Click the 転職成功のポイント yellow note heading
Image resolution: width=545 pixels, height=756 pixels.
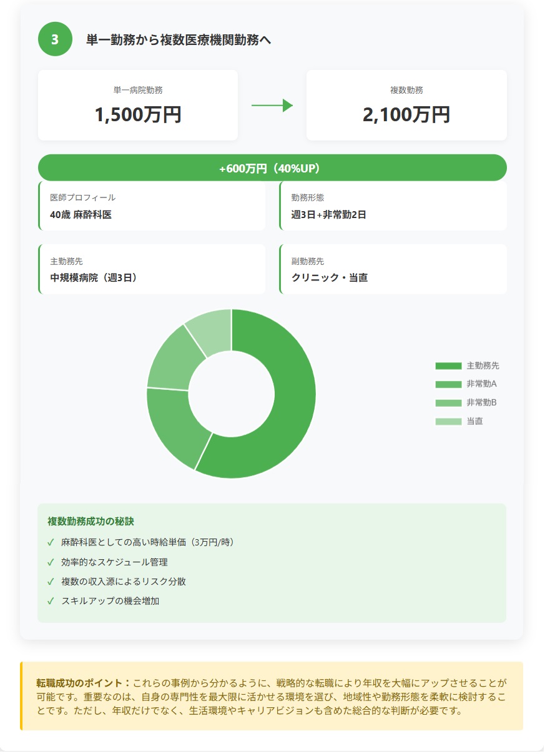[x=83, y=683]
